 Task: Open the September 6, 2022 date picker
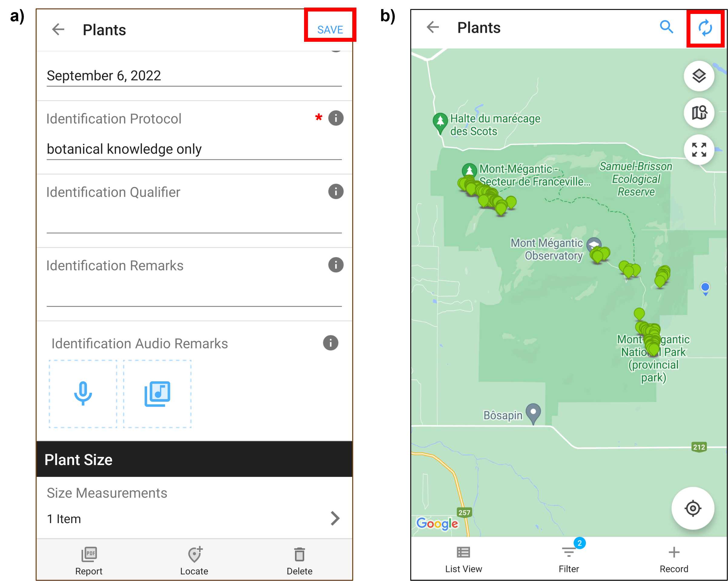point(194,76)
